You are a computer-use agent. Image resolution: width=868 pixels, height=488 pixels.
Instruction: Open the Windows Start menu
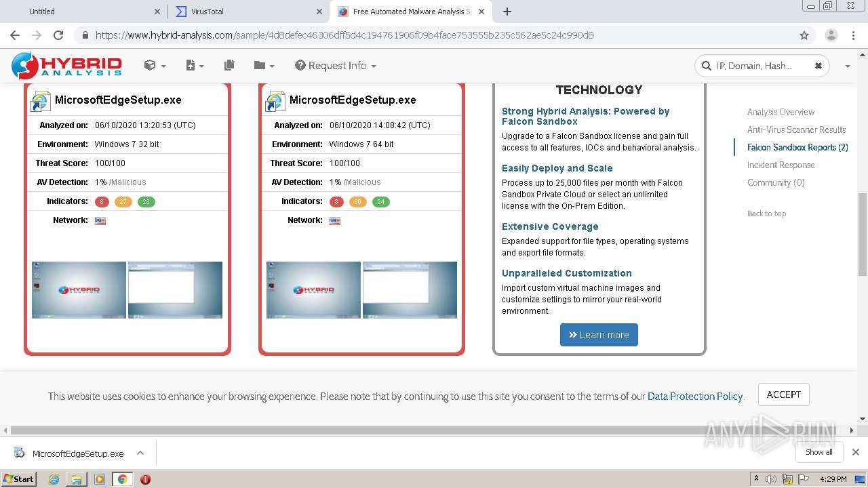[19, 479]
